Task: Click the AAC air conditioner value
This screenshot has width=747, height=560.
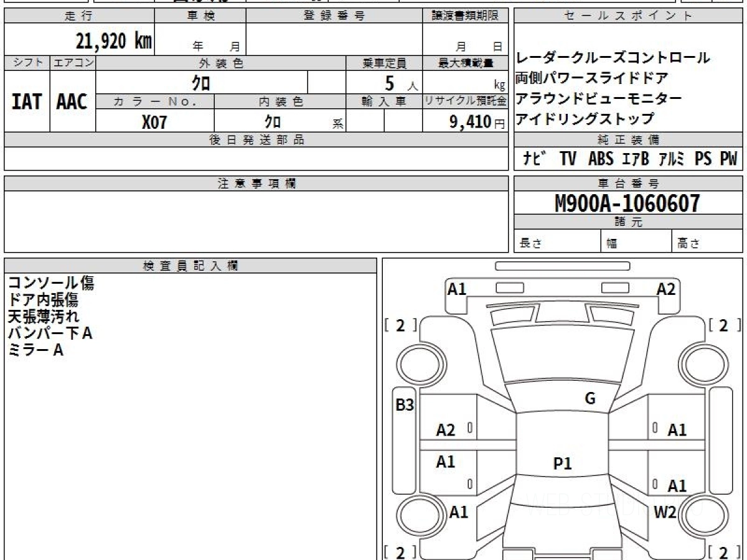Action: [x=72, y=101]
